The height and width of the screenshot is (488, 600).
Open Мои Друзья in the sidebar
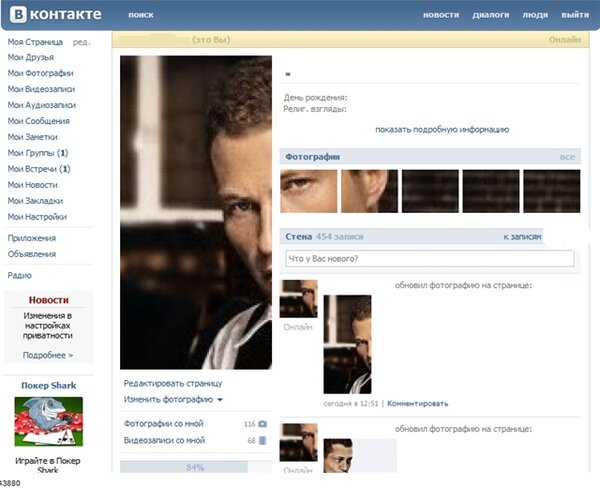(31, 57)
